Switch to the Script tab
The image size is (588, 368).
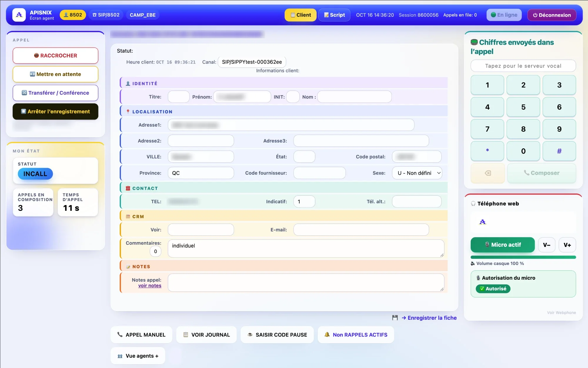334,15
